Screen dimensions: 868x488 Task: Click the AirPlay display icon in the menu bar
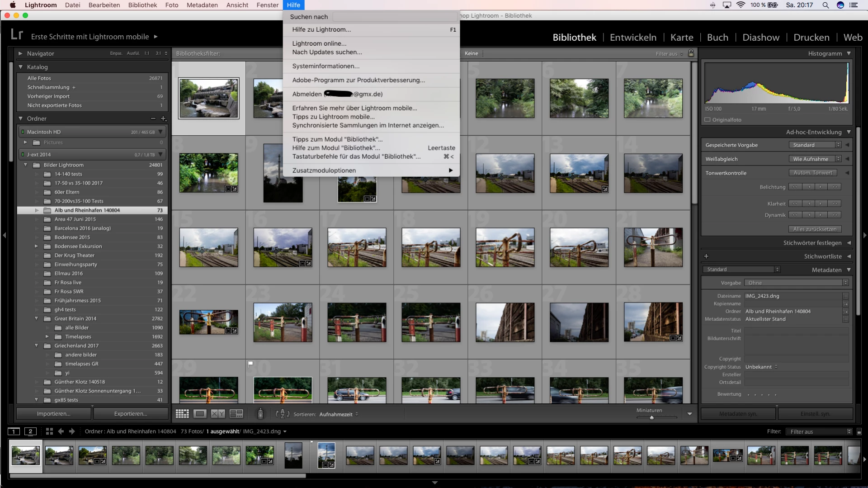pos(727,5)
